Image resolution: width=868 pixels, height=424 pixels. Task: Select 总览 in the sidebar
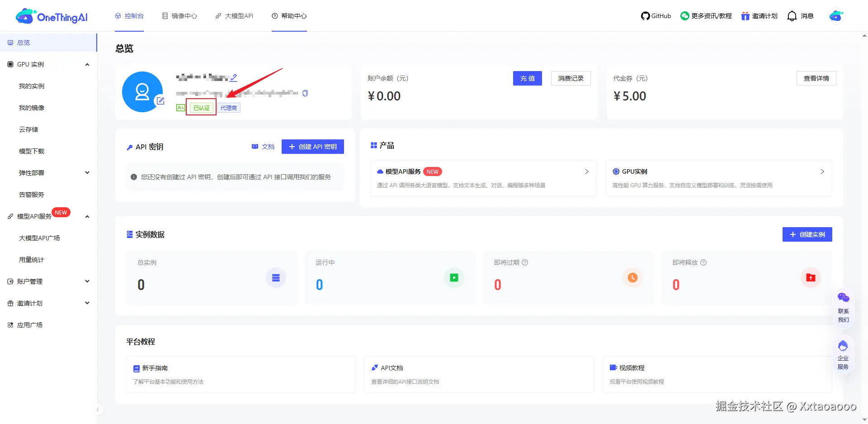(x=48, y=43)
